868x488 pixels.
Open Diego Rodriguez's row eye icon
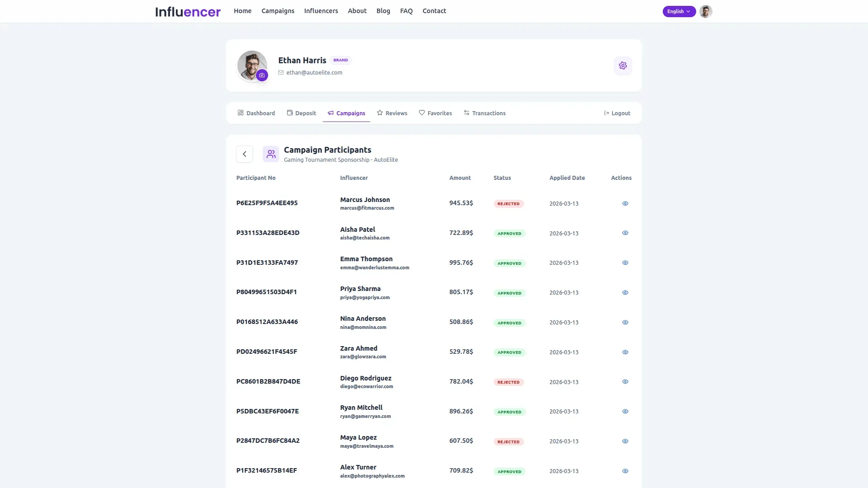pos(625,382)
